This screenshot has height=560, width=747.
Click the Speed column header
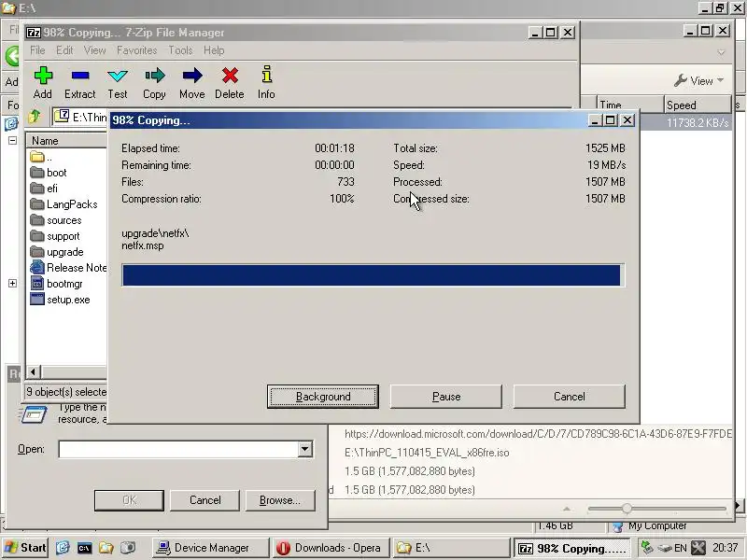(x=698, y=105)
